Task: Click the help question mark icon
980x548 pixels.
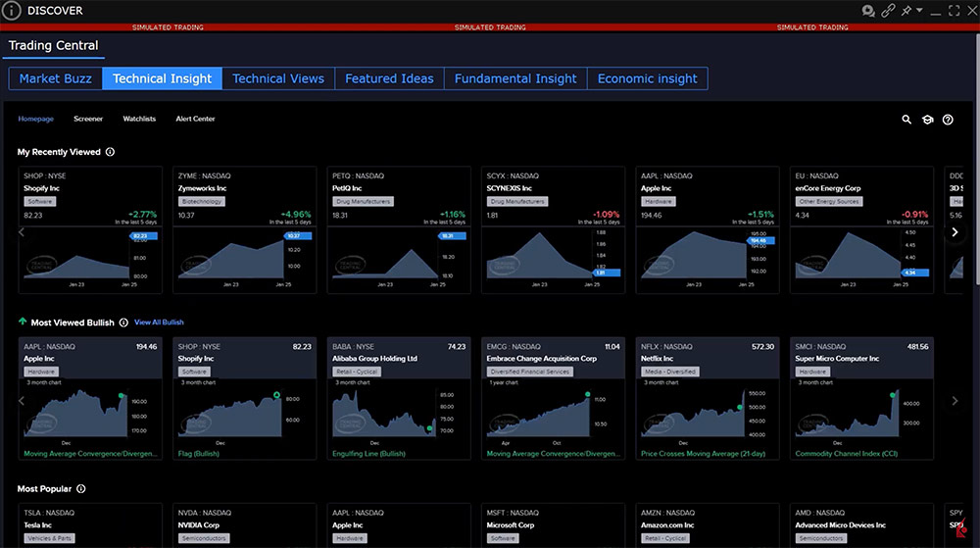Action: click(x=948, y=120)
